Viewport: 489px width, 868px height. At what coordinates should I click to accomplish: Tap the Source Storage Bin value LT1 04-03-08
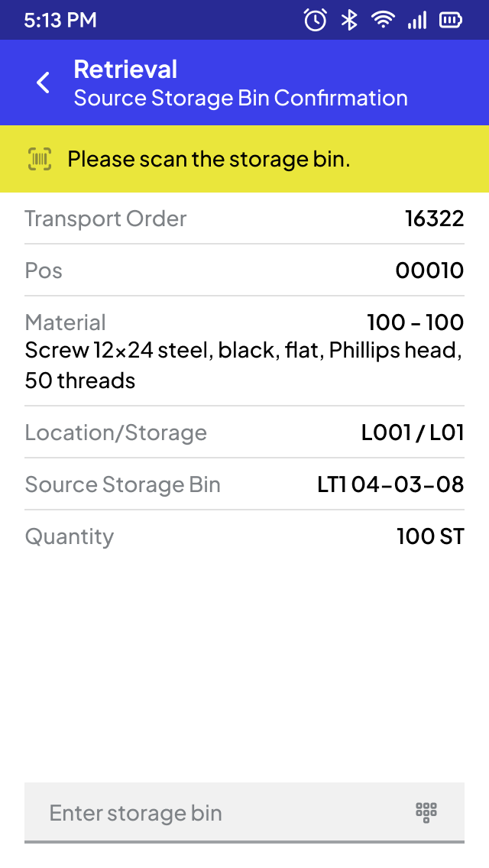pos(390,484)
